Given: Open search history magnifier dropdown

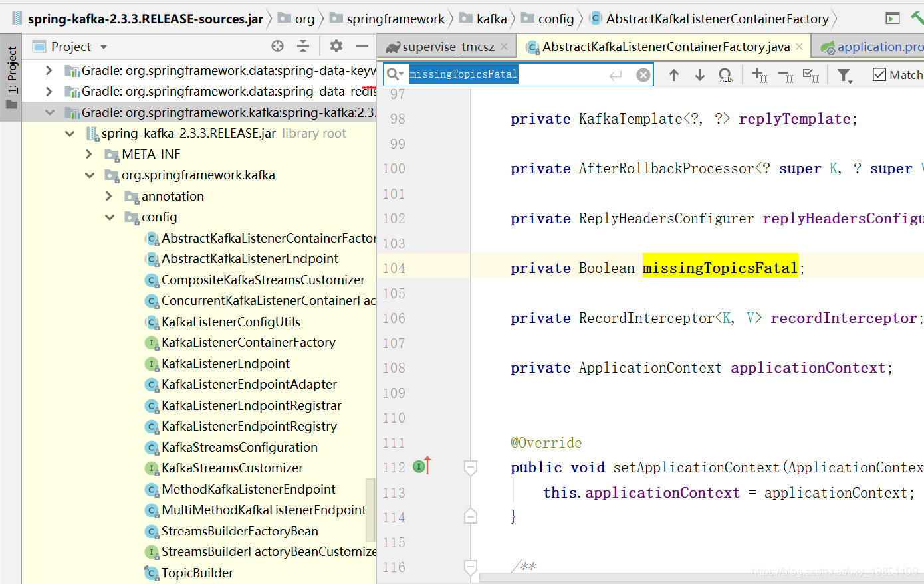Looking at the screenshot, I should point(396,74).
